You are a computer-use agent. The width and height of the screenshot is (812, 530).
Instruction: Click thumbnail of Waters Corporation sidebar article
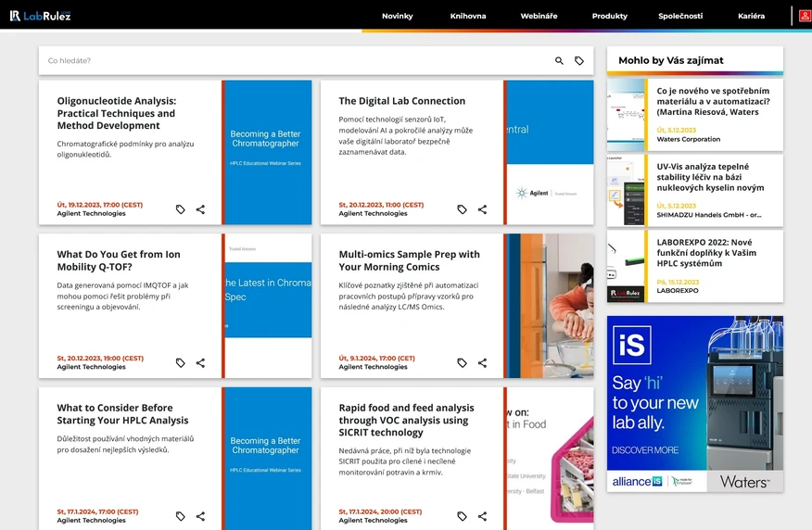626,115
